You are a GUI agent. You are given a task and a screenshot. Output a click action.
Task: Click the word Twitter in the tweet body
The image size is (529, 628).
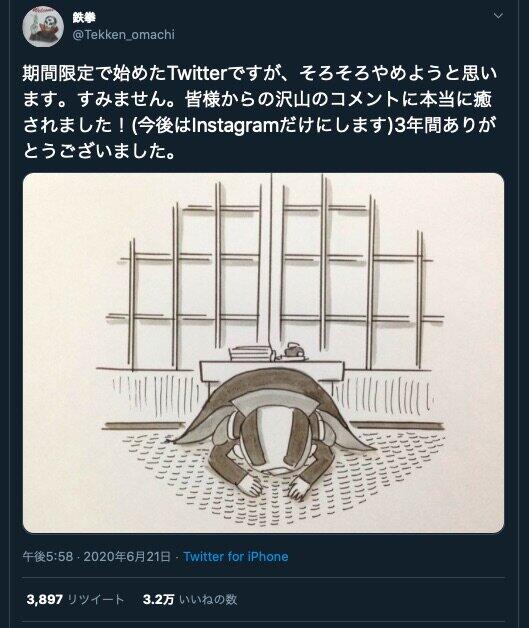(197, 73)
